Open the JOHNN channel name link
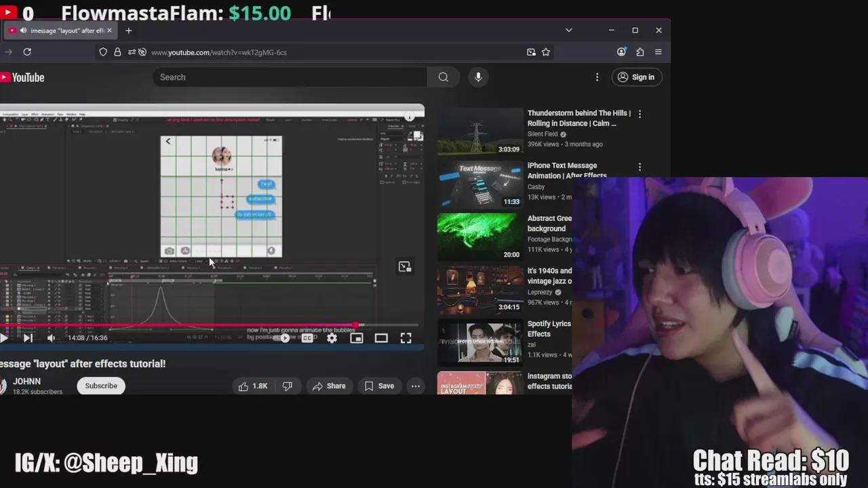868x488 pixels. pos(27,382)
